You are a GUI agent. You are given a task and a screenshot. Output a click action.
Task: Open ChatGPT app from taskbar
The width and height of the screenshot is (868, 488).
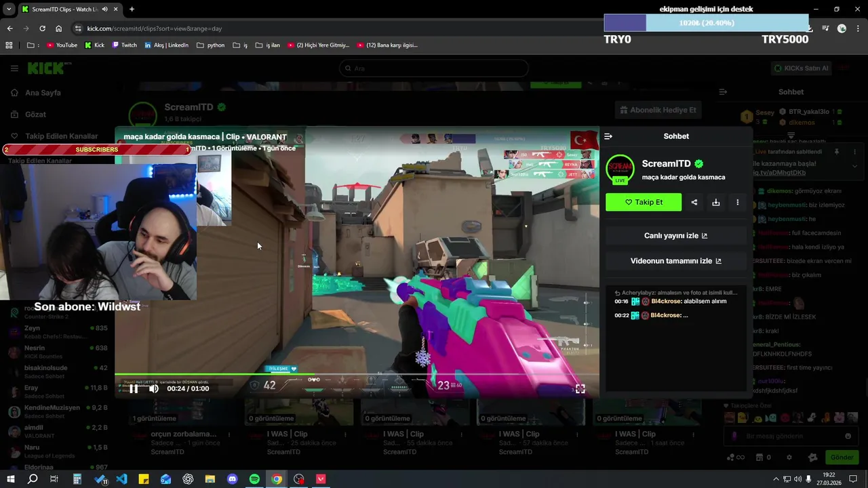pos(188,479)
